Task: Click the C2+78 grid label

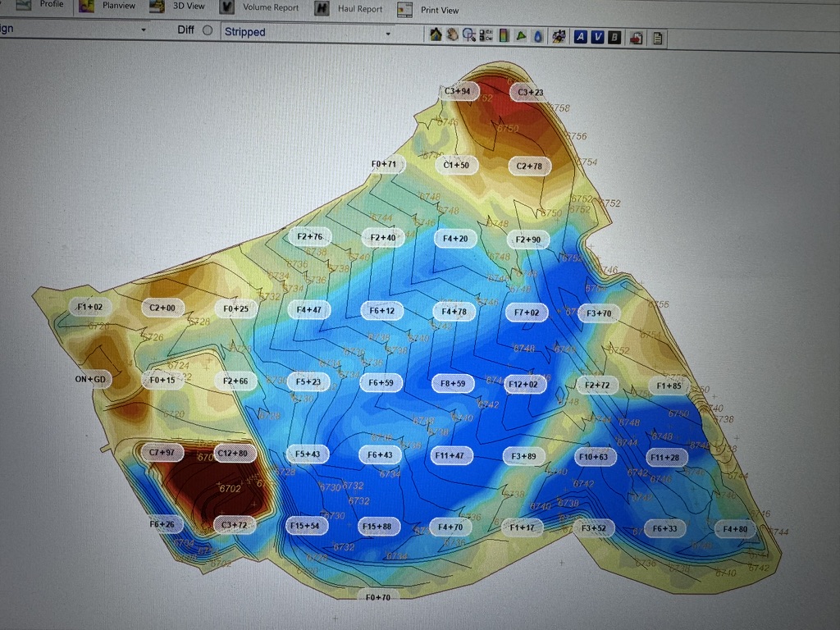Action: [529, 166]
